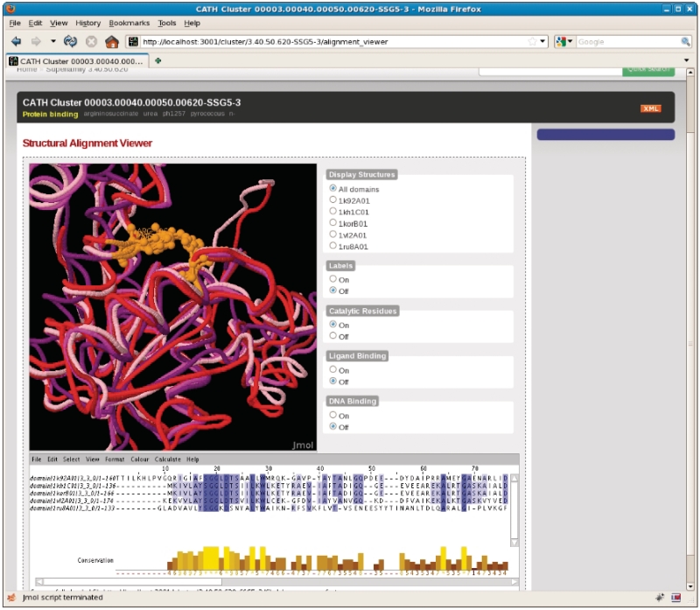This screenshot has width=700, height=610.
Task: Click the Jmol logo in viewer corner
Action: [303, 445]
